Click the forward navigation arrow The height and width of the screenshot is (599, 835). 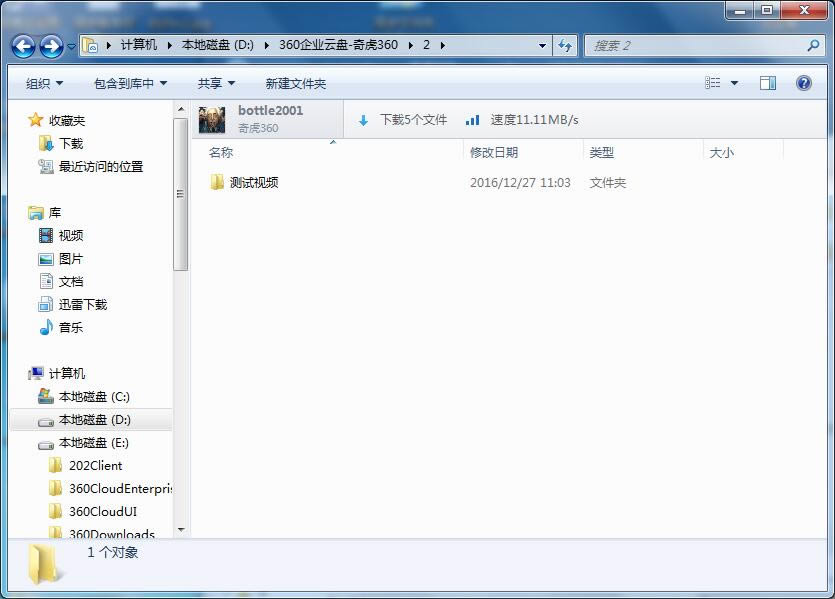point(51,46)
